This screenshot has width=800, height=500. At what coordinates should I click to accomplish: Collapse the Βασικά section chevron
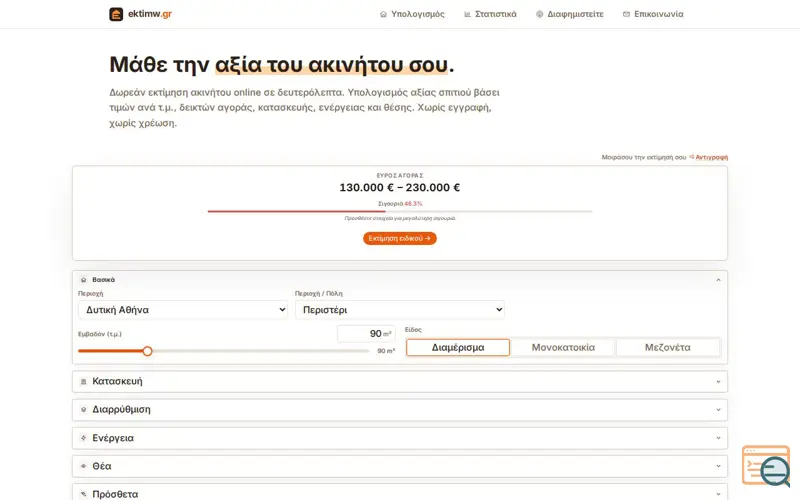pyautogui.click(x=718, y=280)
